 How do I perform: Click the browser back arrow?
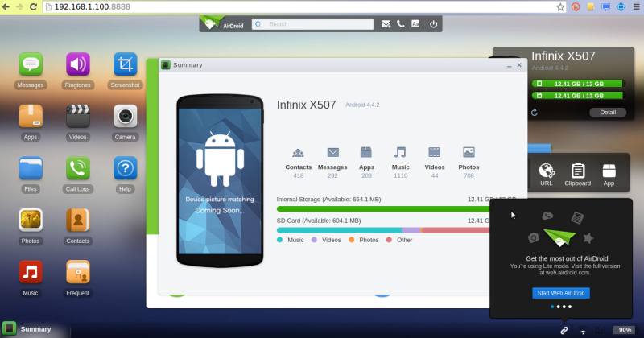6,6
